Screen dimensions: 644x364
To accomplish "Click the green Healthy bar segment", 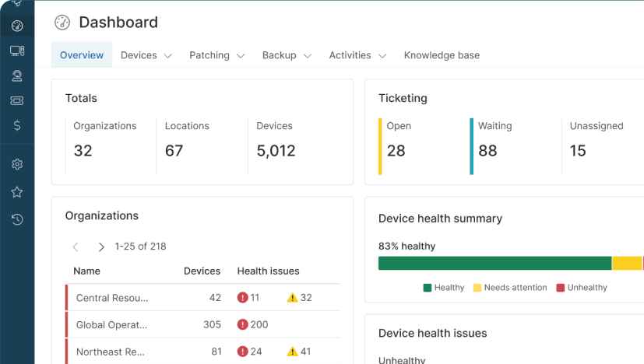I will [x=495, y=263].
